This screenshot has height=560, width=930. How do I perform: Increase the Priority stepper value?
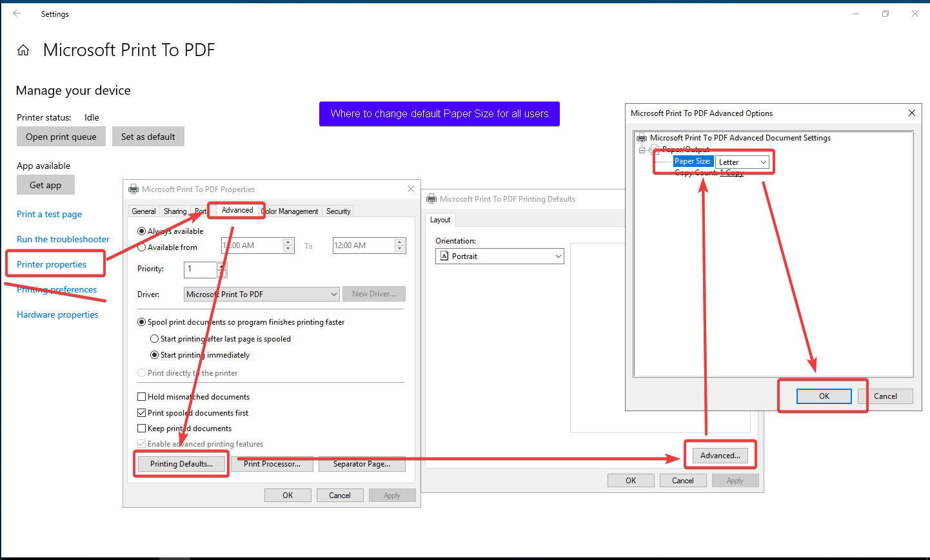pyautogui.click(x=222, y=266)
